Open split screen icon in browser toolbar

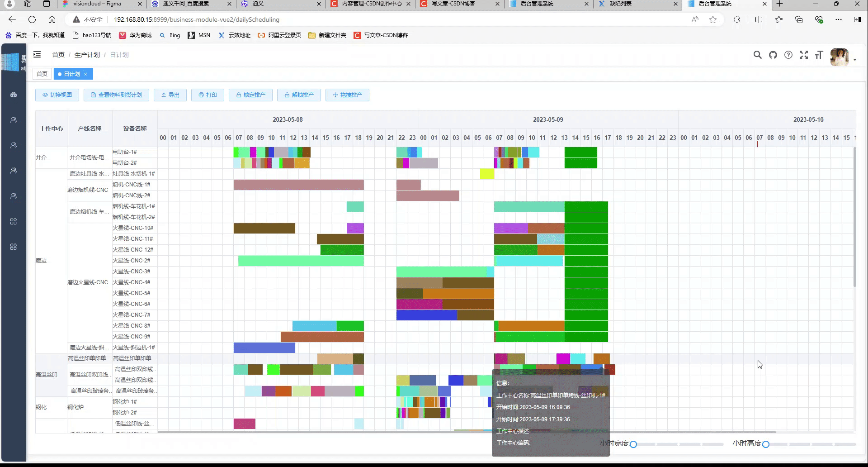759,19
